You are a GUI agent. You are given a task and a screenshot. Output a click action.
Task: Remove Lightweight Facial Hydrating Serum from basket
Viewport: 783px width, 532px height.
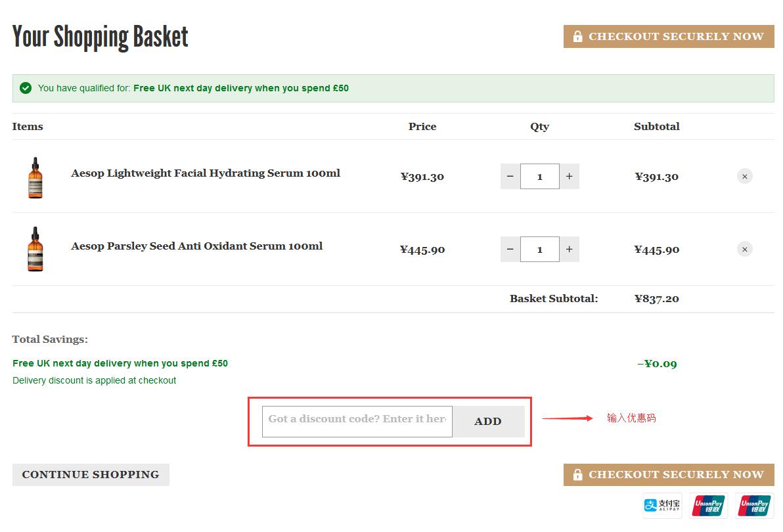click(x=744, y=176)
